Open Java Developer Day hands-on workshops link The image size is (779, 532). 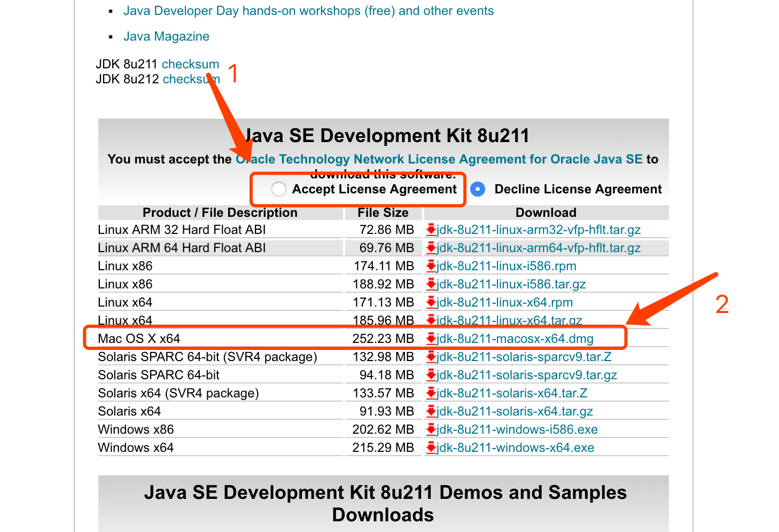coord(308,11)
